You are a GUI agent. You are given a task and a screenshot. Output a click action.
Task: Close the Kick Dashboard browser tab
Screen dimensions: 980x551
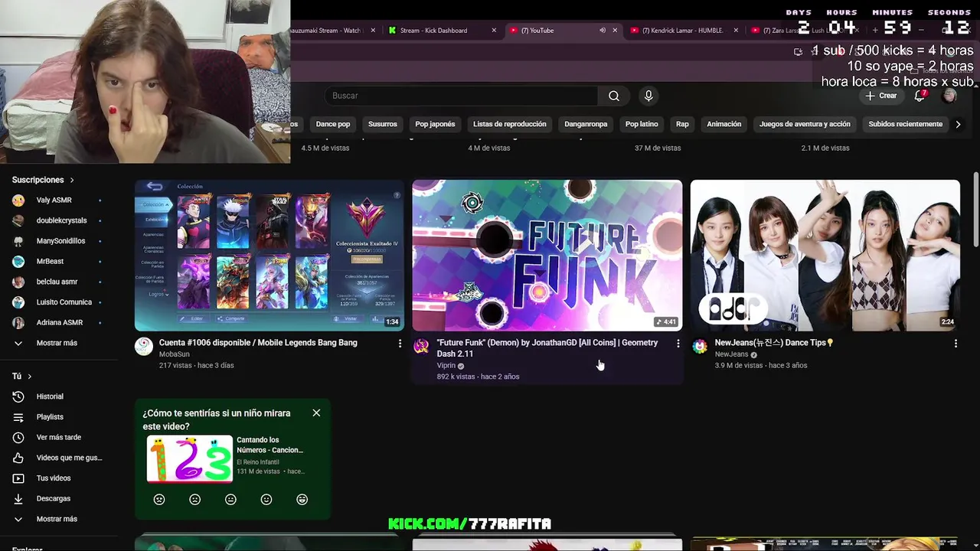494,31
